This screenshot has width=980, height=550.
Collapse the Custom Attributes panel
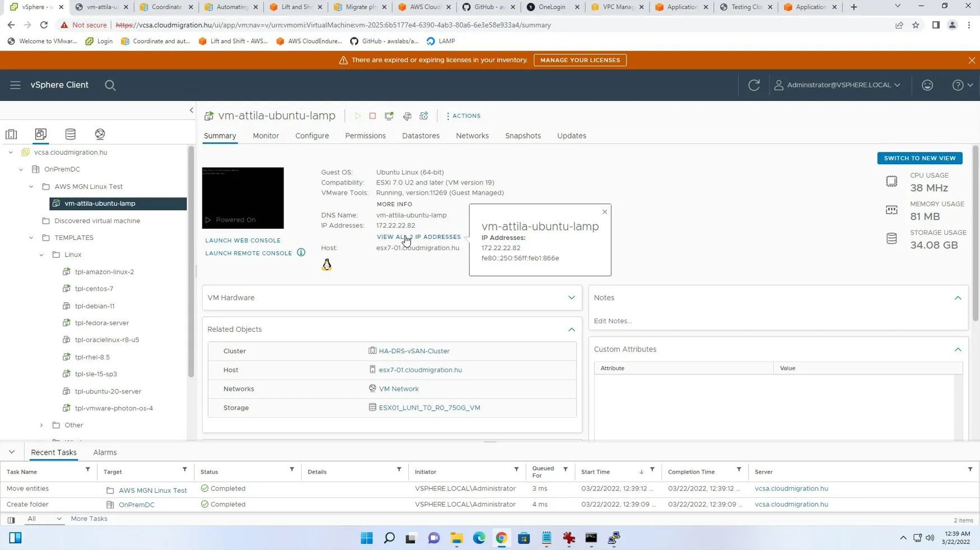point(958,349)
